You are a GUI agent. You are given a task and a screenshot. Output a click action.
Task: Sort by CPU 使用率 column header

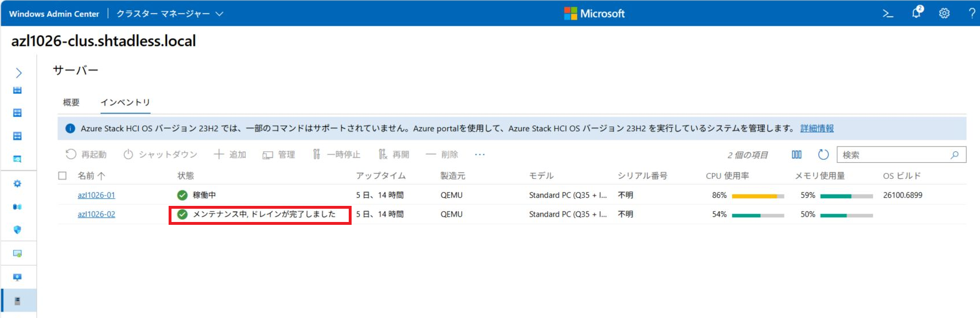[x=727, y=176]
